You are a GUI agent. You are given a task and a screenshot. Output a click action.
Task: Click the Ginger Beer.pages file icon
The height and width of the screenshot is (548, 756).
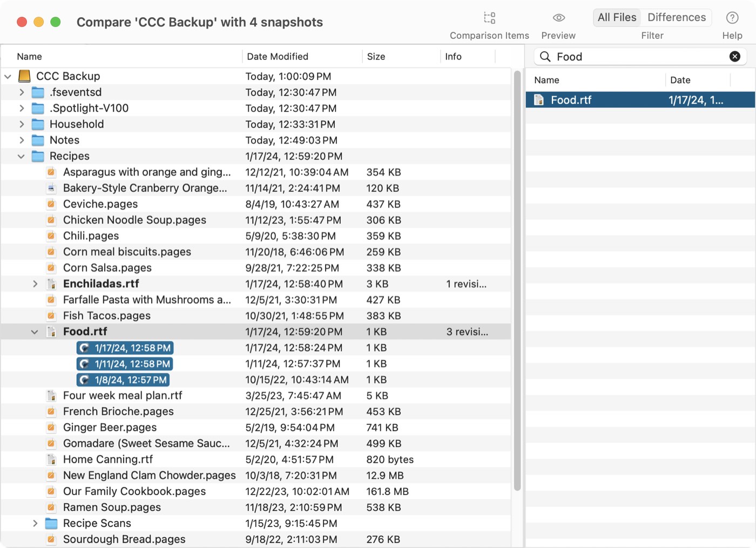click(51, 427)
